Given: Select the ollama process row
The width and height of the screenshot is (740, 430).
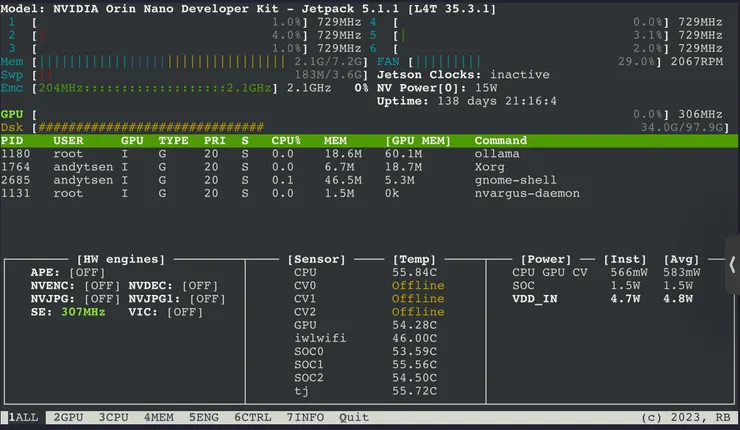Looking at the screenshot, I should tap(369, 154).
